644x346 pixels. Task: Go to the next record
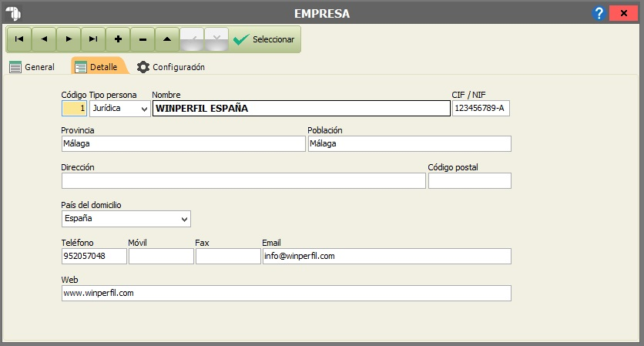tap(69, 39)
